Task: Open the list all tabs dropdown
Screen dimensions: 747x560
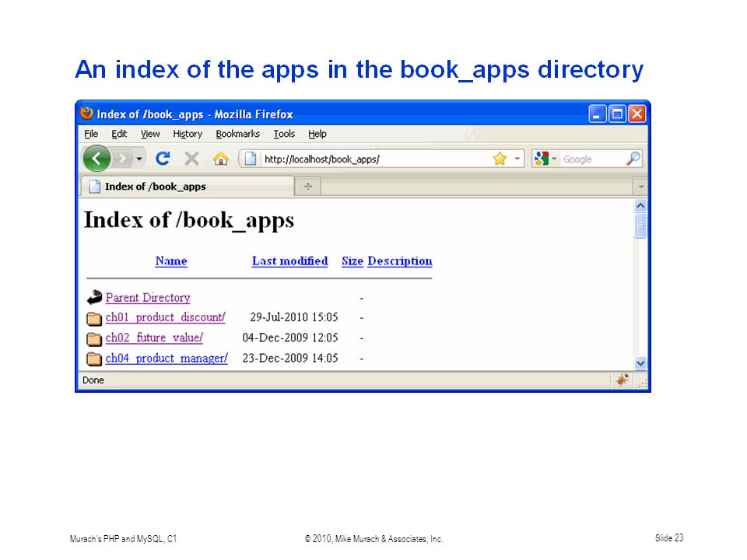Action: point(640,186)
